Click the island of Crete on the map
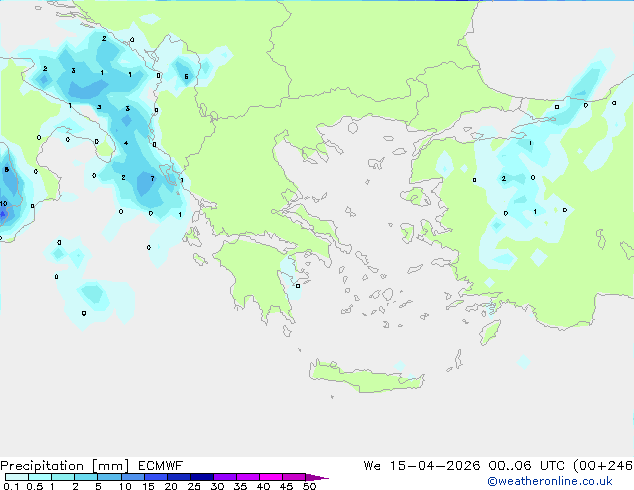Viewport: 634px width, 490px height. pos(366,377)
